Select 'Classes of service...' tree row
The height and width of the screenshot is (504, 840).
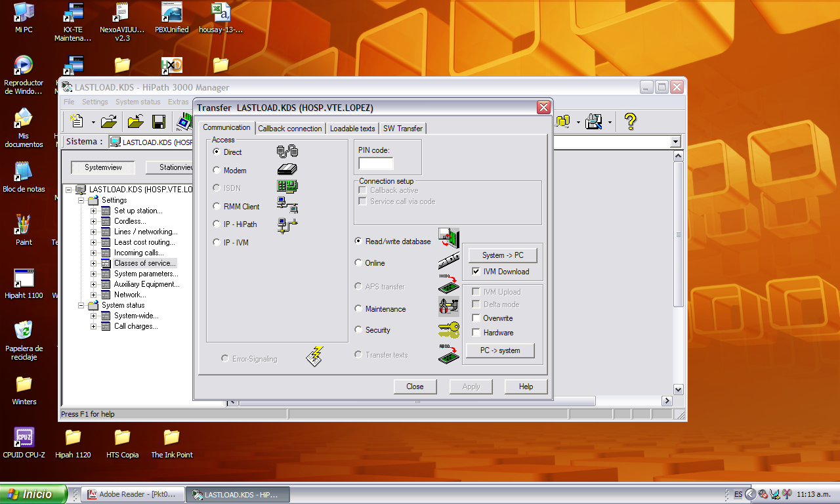click(144, 263)
